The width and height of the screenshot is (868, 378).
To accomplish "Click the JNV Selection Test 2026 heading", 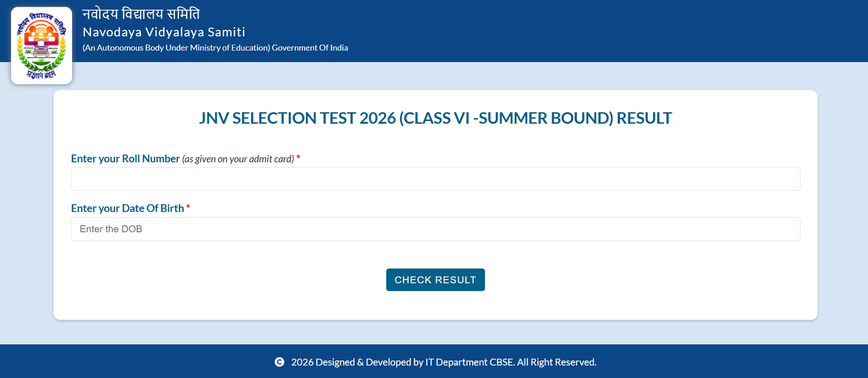I will pos(435,118).
